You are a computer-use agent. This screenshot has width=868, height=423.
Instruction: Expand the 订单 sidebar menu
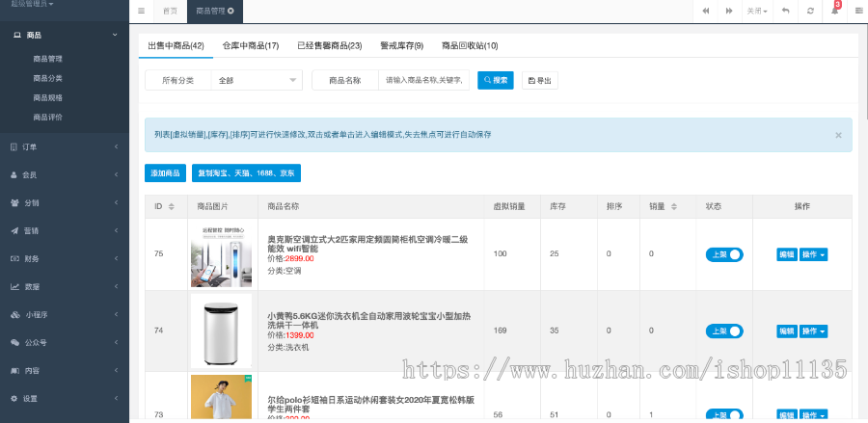(x=64, y=146)
